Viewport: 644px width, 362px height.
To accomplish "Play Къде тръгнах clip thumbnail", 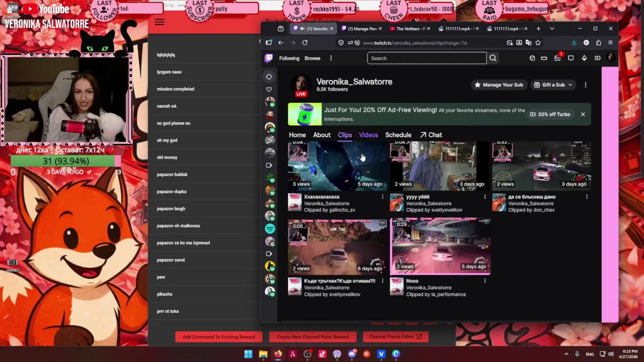I will [338, 246].
